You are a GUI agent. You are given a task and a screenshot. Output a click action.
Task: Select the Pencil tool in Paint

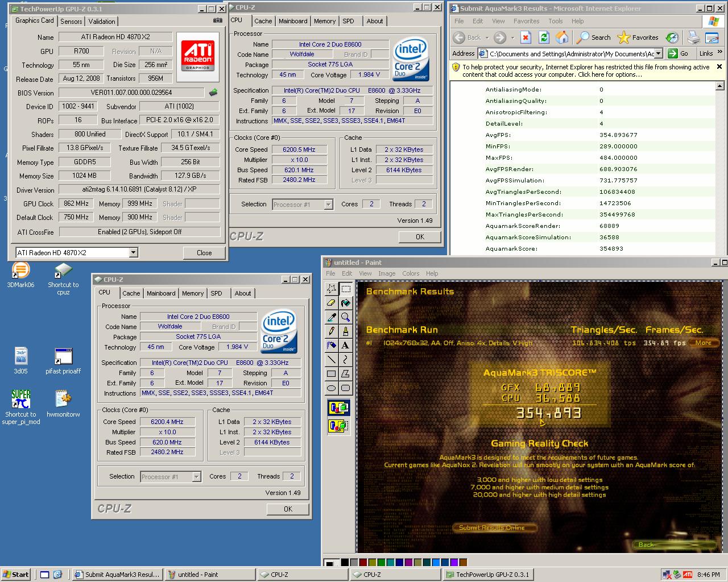pyautogui.click(x=332, y=331)
